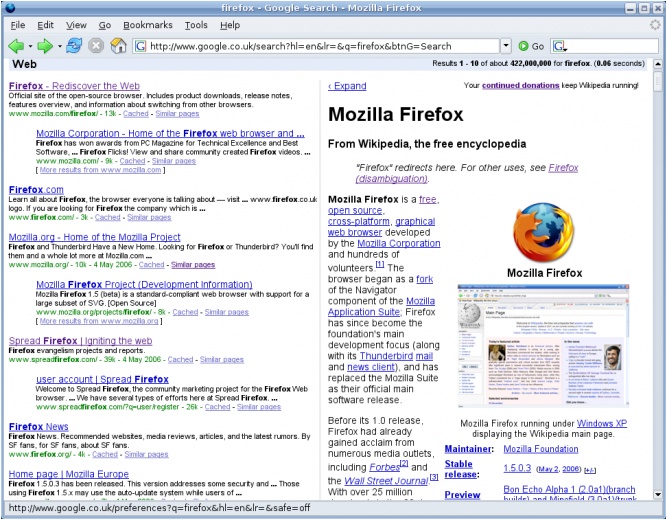Click the Google search engine icon in search box
The image size is (667, 520).
pos(559,46)
